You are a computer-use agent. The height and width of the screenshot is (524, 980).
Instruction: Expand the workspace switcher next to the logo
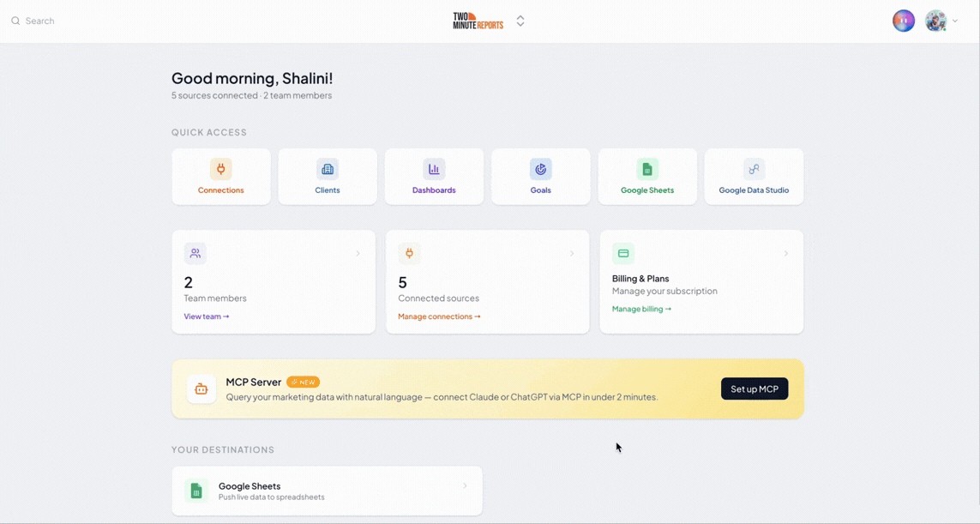pos(520,21)
